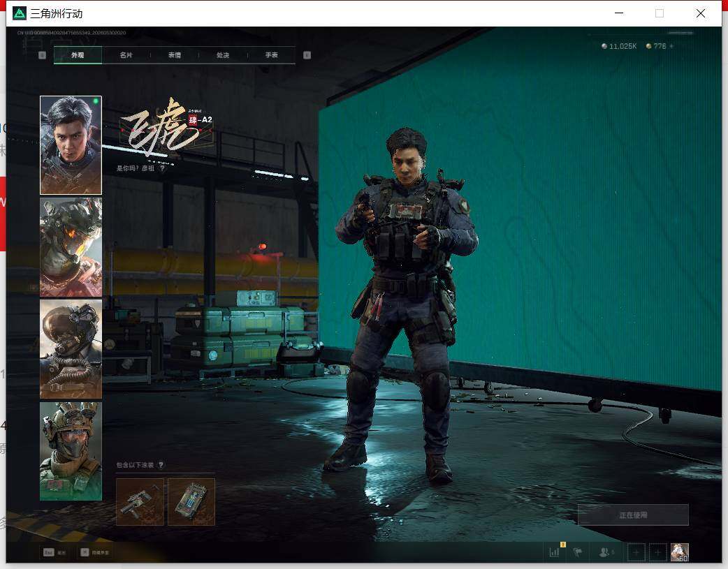Select the robot mask orange-eye skin portrait

(x=71, y=247)
